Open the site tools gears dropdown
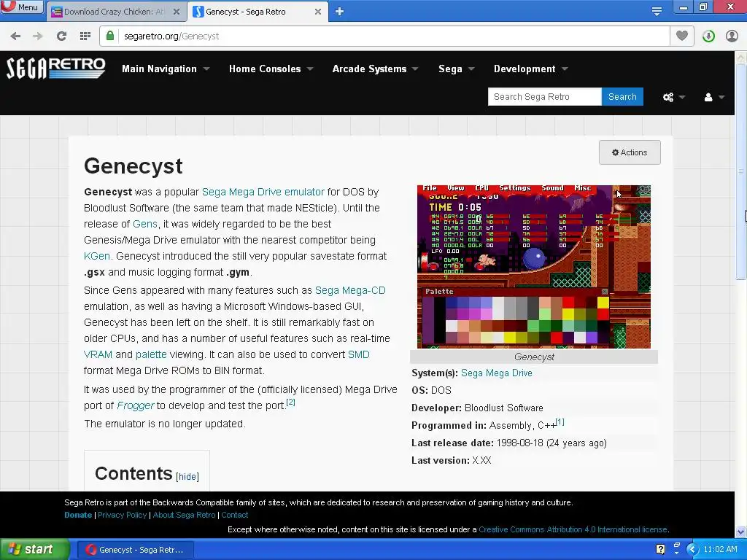The height and width of the screenshot is (560, 747). pyautogui.click(x=673, y=97)
